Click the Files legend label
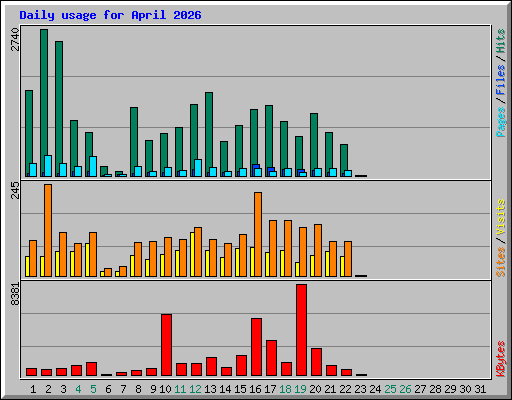This screenshot has width=512, height=400. coord(501,80)
